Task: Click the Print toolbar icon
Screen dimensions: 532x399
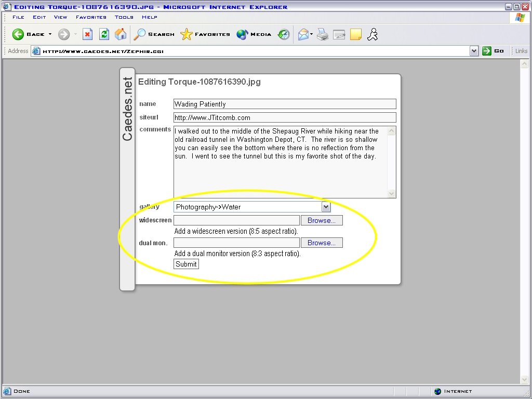Action: click(323, 34)
